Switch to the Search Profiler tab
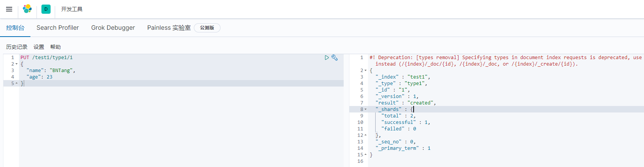 (58, 28)
